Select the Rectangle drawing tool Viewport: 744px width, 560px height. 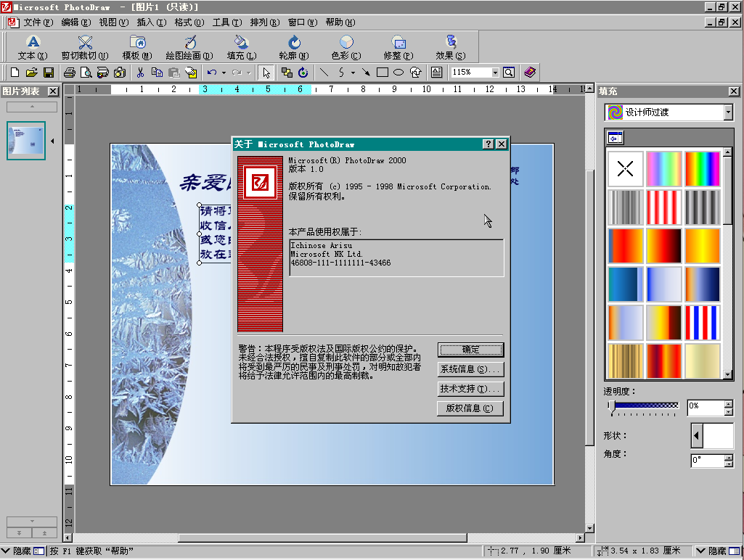click(x=383, y=72)
